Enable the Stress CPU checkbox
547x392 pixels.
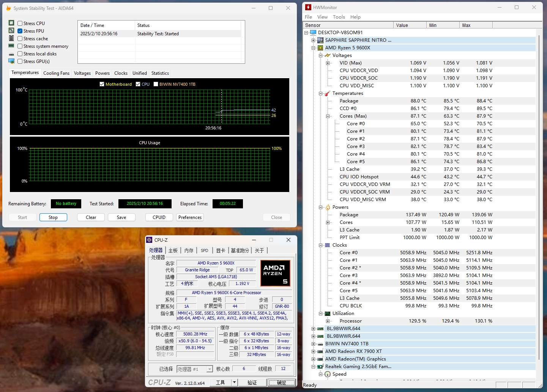pyautogui.click(x=20, y=23)
